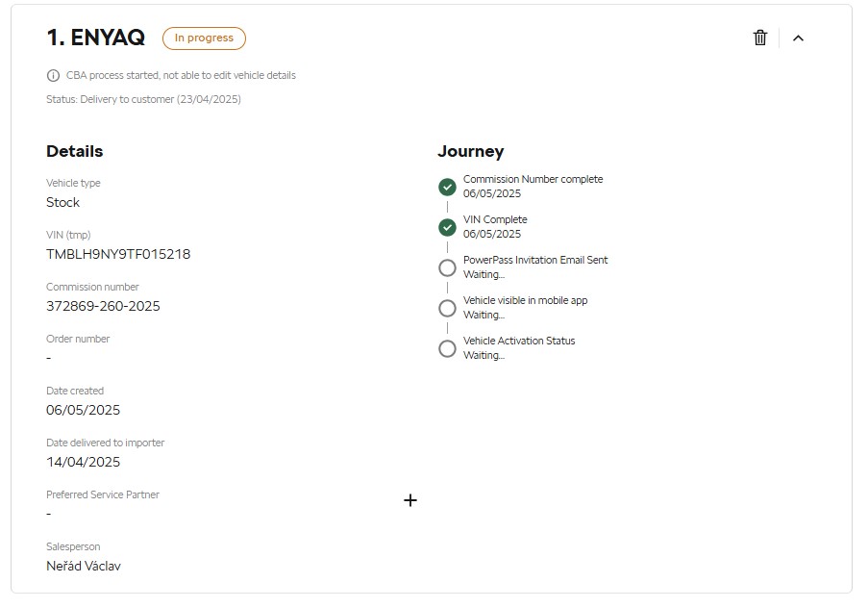Click the Date delivered to importer value
The width and height of the screenshot is (868, 608).
tap(83, 462)
